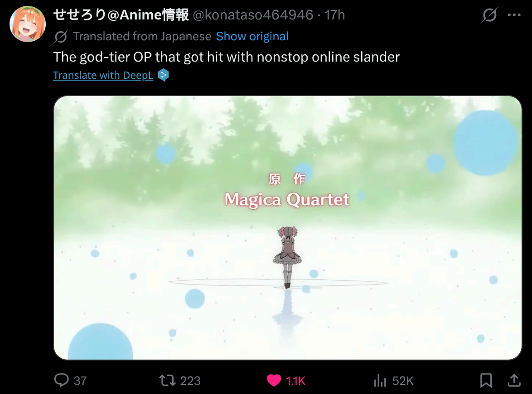Click the @konataso464946 handle

click(253, 15)
